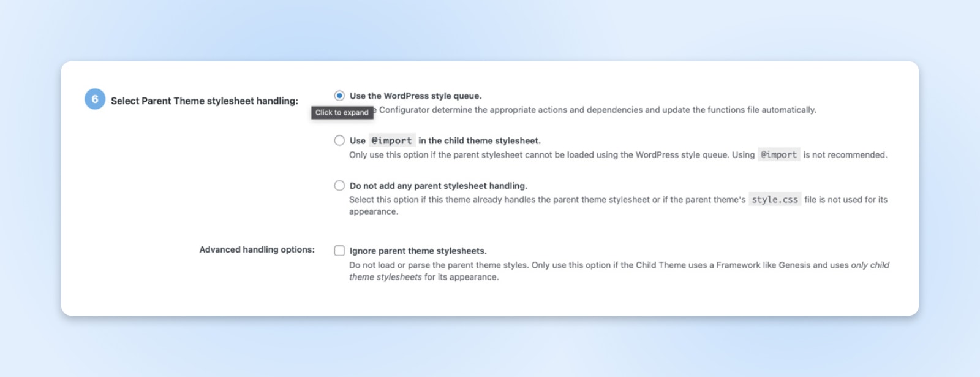Click the "Select this option if this theme already handles" description
This screenshot has height=377, width=980.
tap(539, 200)
